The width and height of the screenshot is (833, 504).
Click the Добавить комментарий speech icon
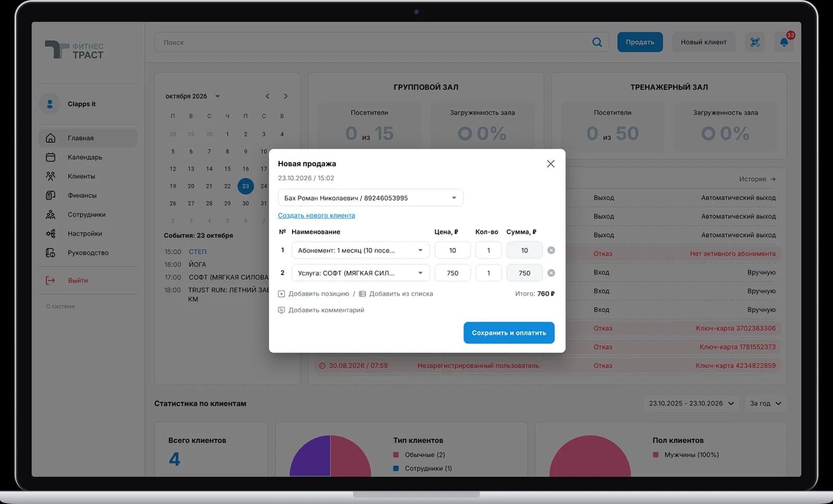[282, 310]
